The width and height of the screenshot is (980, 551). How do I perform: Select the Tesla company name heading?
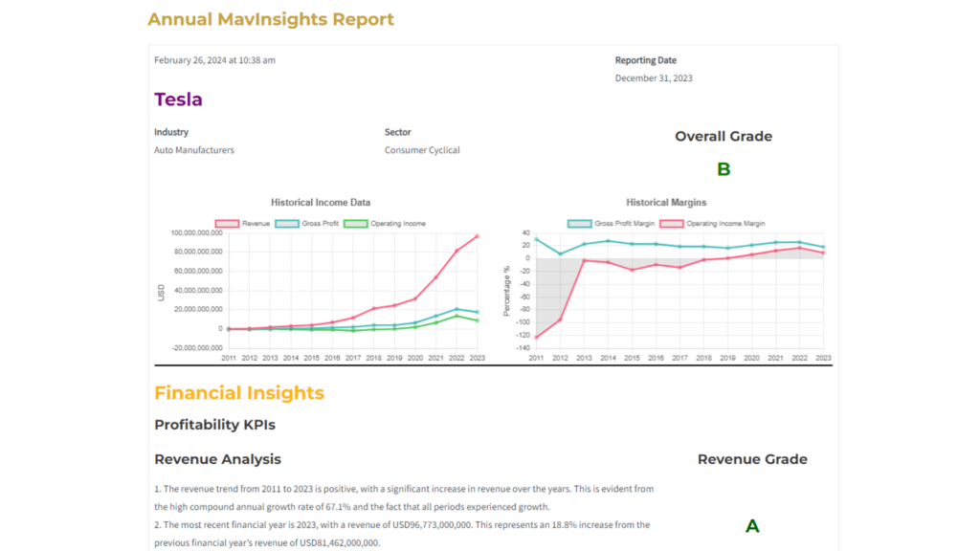[178, 99]
